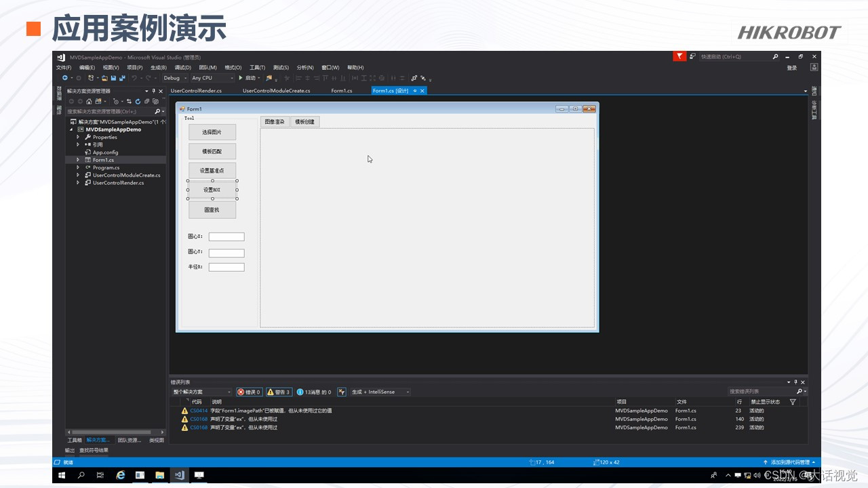Collapse the MVDSampleAppDemo project node
The height and width of the screenshot is (488, 868).
coord(71,129)
